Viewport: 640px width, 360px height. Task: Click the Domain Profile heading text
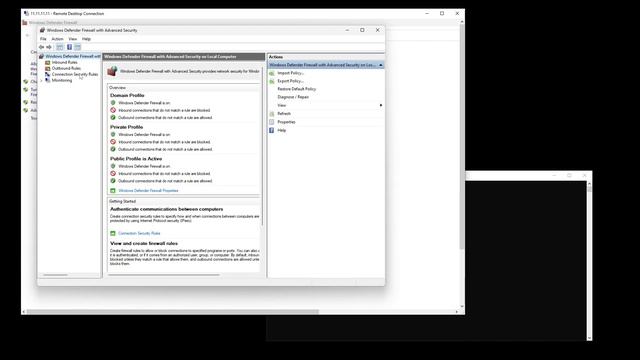pyautogui.click(x=127, y=96)
